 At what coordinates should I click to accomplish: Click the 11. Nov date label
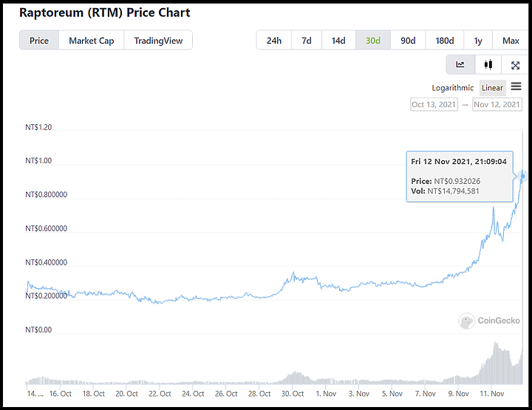coord(491,394)
